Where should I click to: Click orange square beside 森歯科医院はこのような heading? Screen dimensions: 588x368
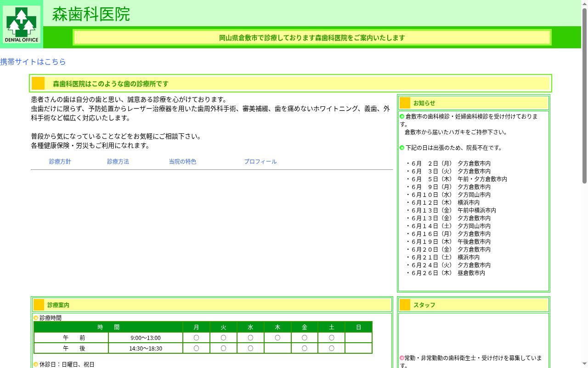(38, 83)
